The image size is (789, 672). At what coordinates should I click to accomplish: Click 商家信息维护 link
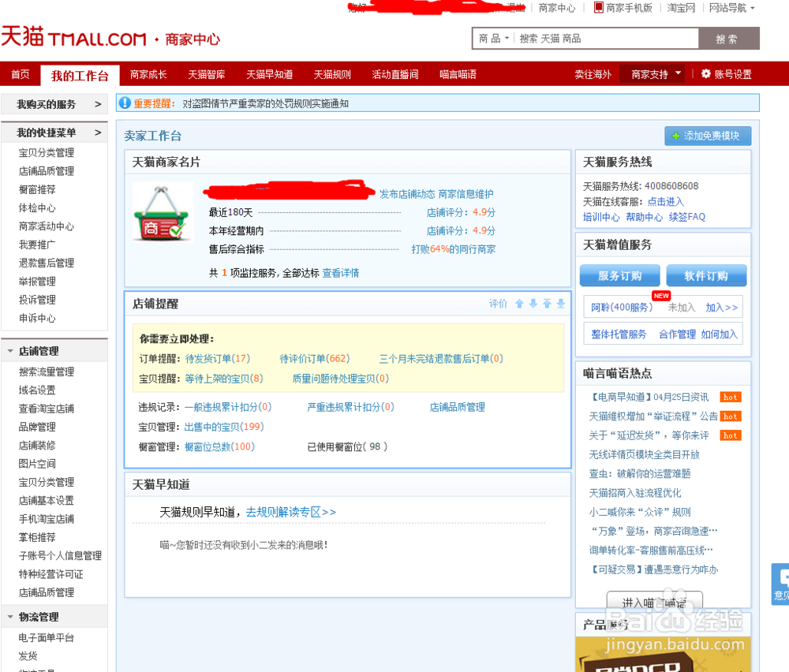pos(466,194)
